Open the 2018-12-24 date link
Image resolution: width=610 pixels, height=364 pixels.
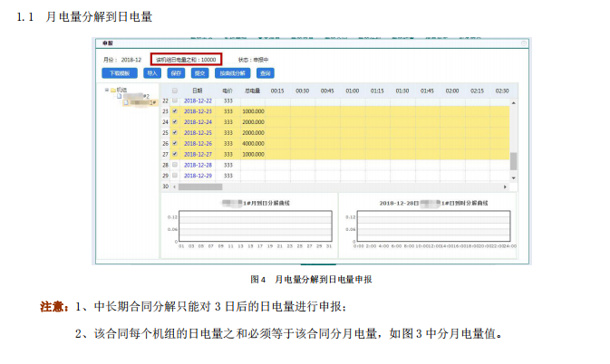pyautogui.click(x=198, y=122)
